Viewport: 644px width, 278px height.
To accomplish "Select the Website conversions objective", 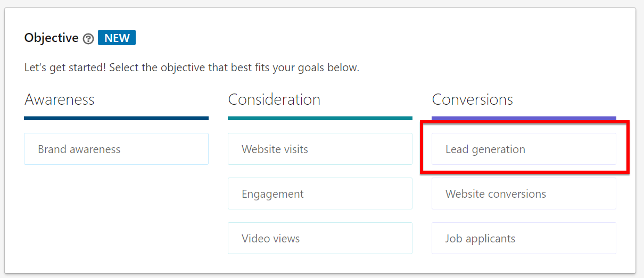I will point(524,193).
